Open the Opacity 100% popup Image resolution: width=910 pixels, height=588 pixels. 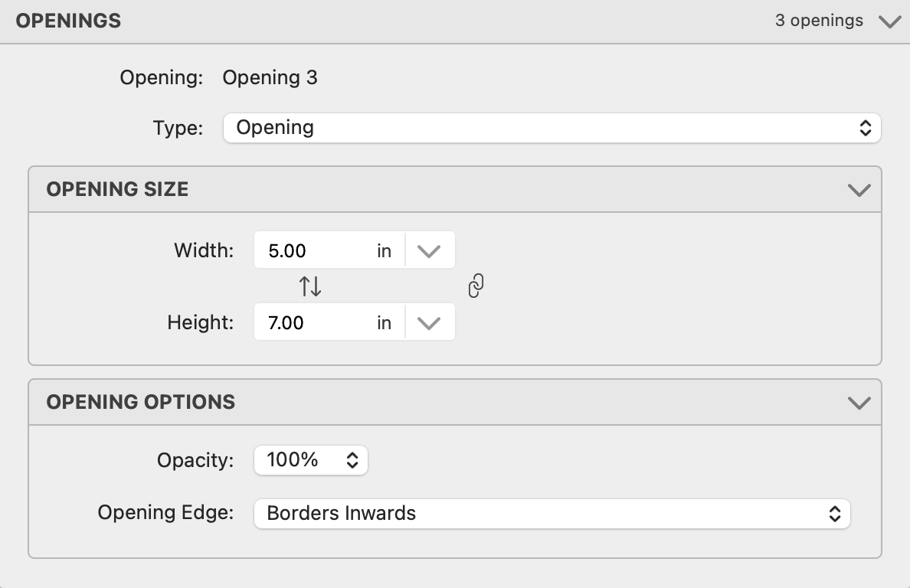[310, 460]
